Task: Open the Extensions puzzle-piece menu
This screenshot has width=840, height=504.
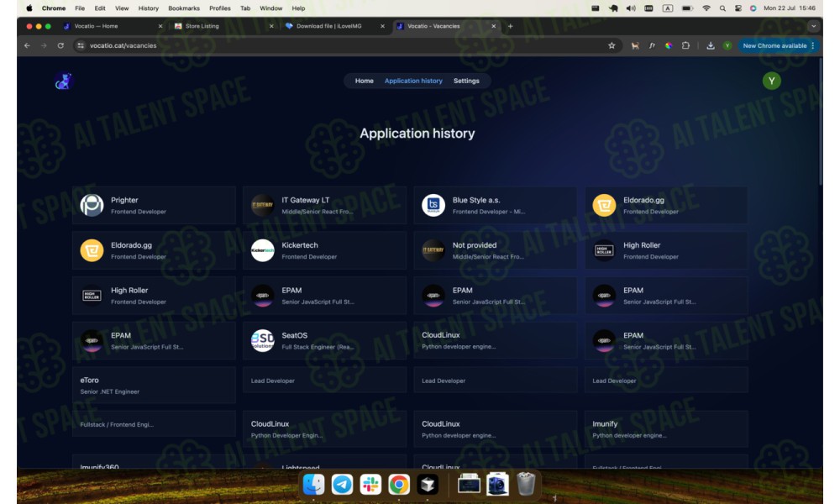Action: [x=685, y=45]
